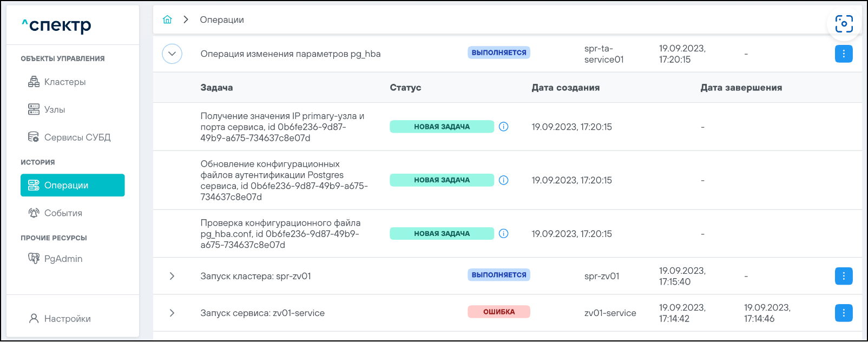This screenshot has width=868, height=342.
Task: Expand the 'Запуск кластера: spr-zv01' row
Action: 172,276
